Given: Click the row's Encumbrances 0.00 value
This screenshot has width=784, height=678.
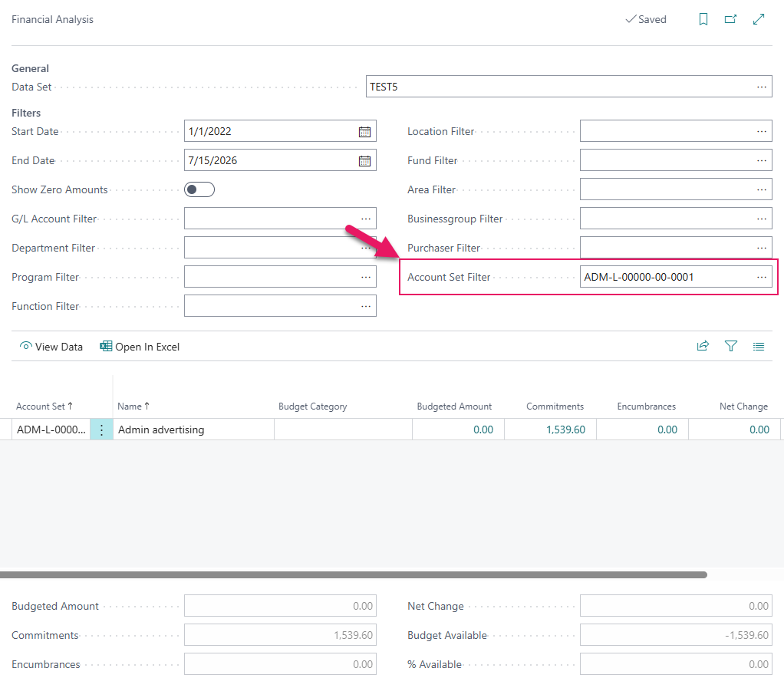Looking at the screenshot, I should tap(667, 430).
